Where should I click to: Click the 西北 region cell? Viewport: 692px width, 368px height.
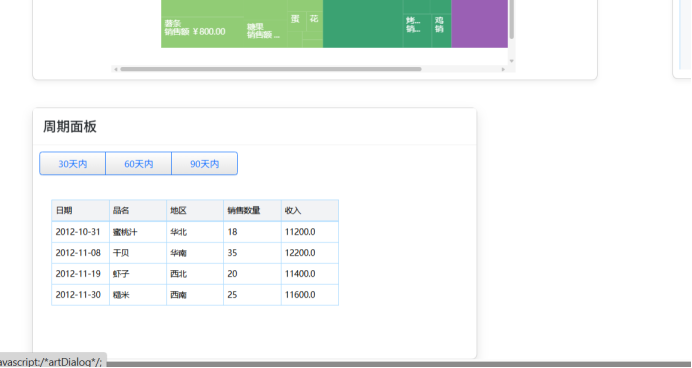[x=195, y=274]
